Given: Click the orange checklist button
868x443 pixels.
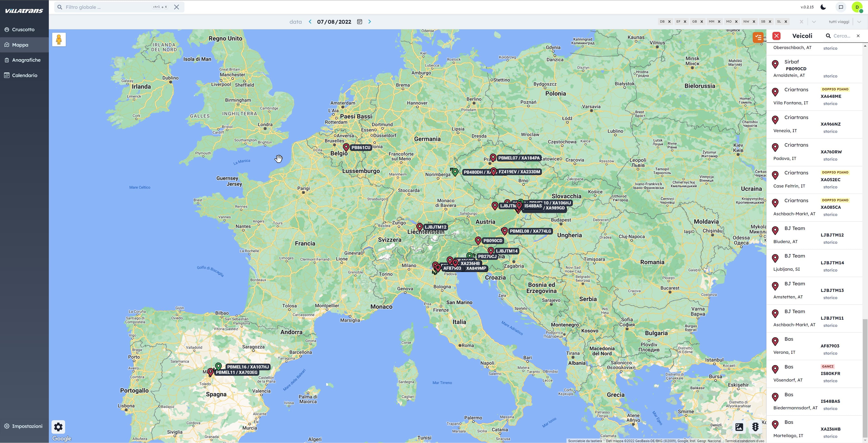Looking at the screenshot, I should [758, 37].
